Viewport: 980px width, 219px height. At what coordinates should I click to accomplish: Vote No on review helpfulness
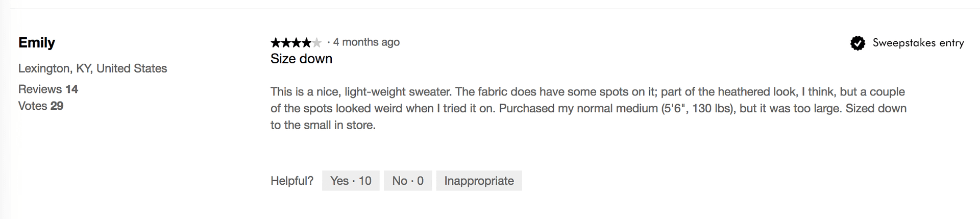(407, 181)
